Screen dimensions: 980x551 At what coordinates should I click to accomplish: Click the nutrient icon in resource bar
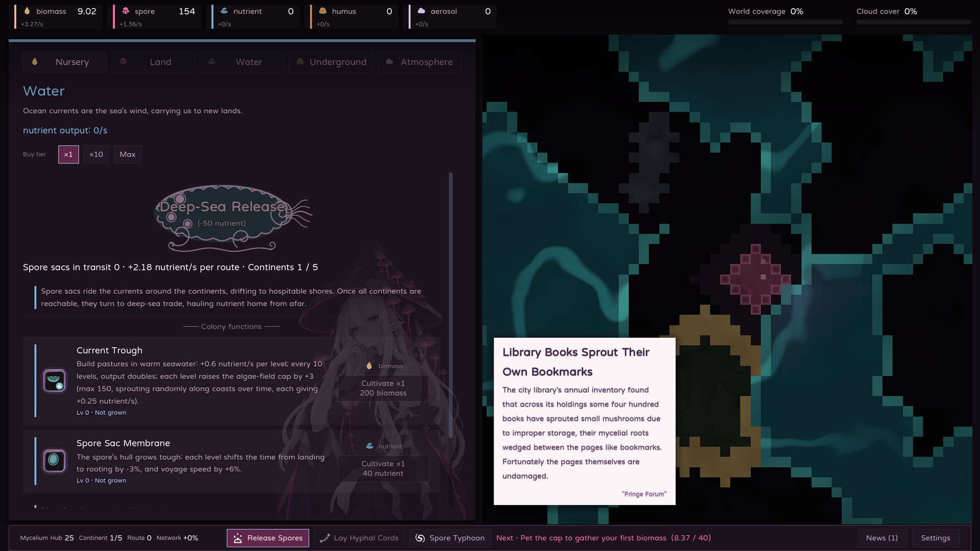point(224,11)
